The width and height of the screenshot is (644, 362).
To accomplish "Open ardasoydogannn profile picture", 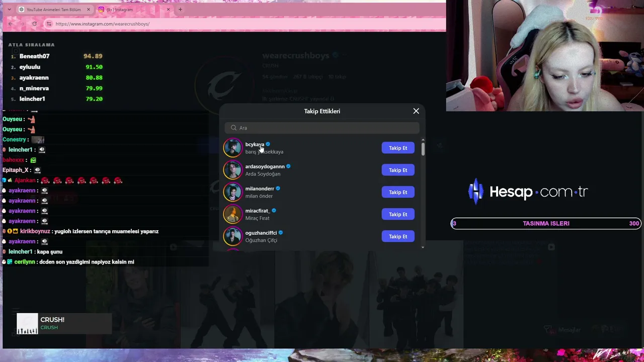I will 232,170.
